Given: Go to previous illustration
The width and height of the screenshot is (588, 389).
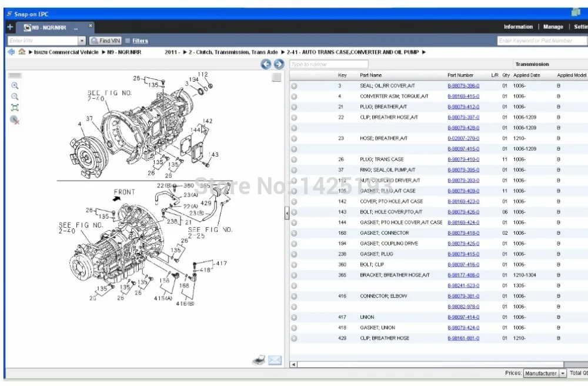Looking at the screenshot, I should 266,64.
